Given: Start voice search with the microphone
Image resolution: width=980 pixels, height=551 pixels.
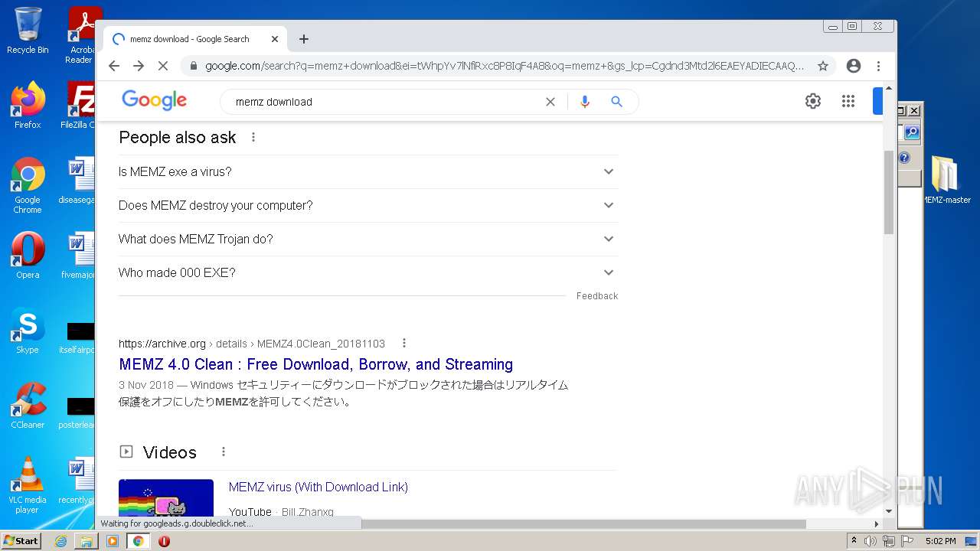Looking at the screenshot, I should click(585, 102).
